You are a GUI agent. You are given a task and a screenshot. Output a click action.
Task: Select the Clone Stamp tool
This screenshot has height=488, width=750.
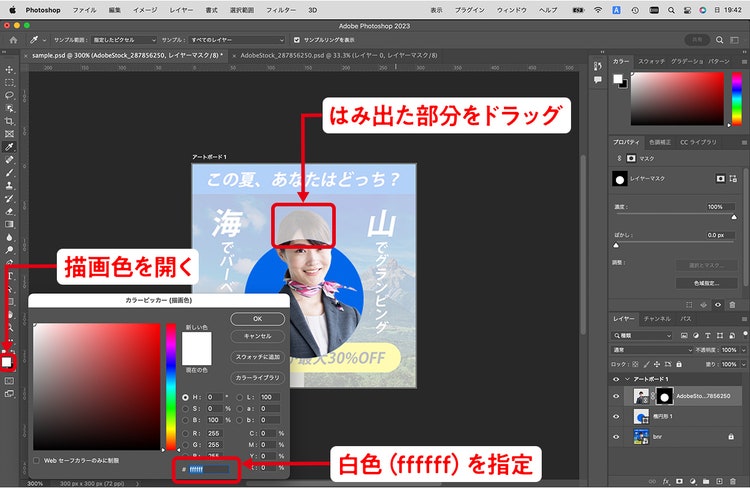pos(9,186)
